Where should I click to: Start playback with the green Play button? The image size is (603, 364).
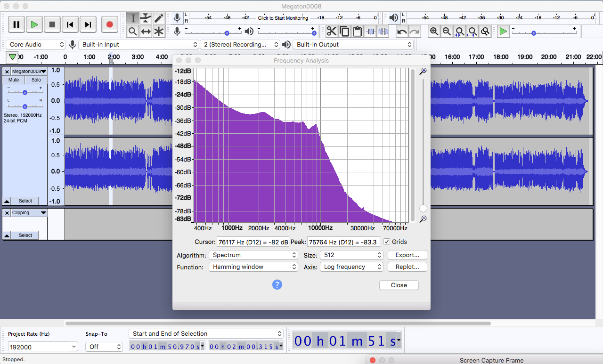click(34, 24)
